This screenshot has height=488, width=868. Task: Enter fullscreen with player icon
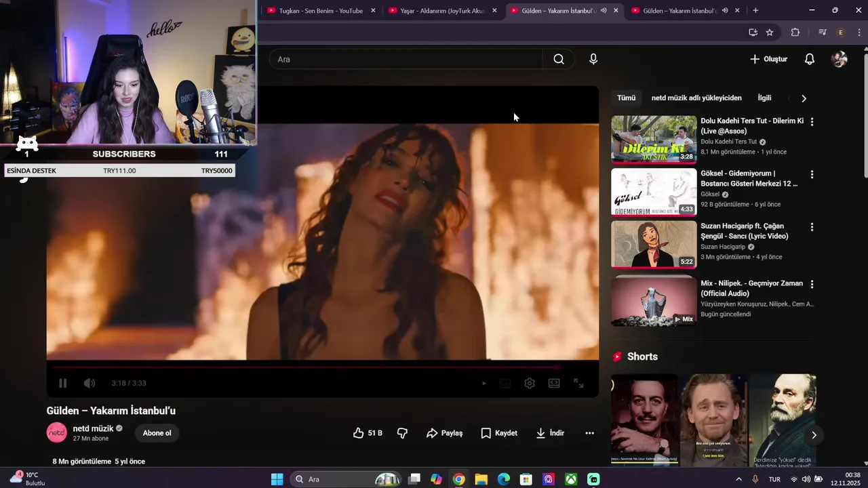[x=578, y=383]
